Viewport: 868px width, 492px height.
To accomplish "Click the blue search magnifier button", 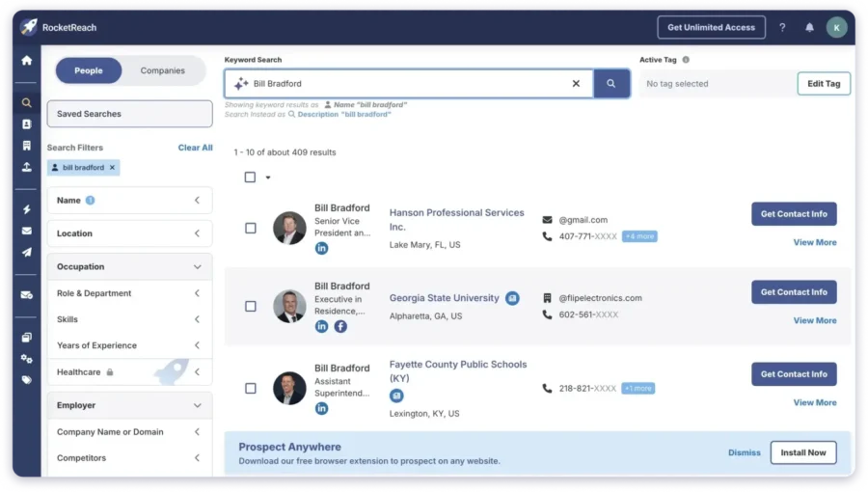I will pos(611,84).
